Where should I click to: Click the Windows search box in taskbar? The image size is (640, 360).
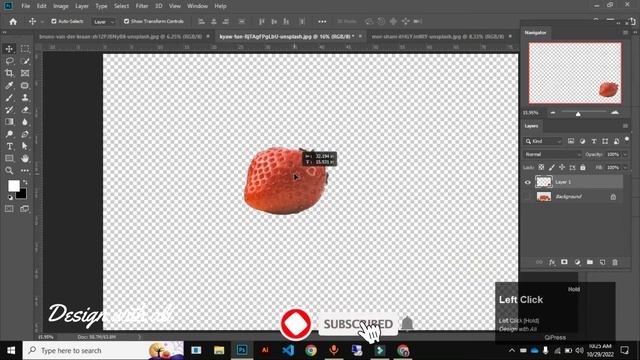103,350
